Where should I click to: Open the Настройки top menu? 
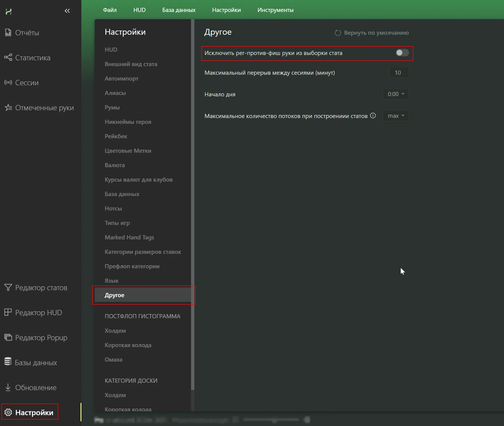pyautogui.click(x=226, y=10)
